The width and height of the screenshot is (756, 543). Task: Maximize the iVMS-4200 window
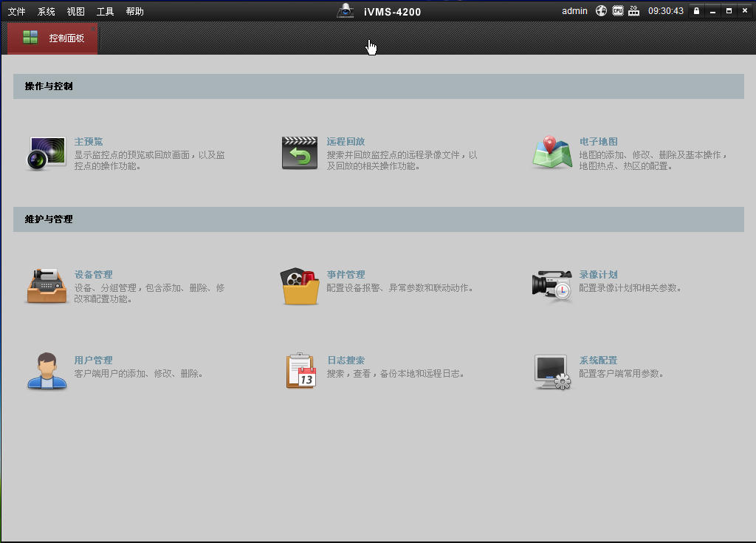coord(729,10)
